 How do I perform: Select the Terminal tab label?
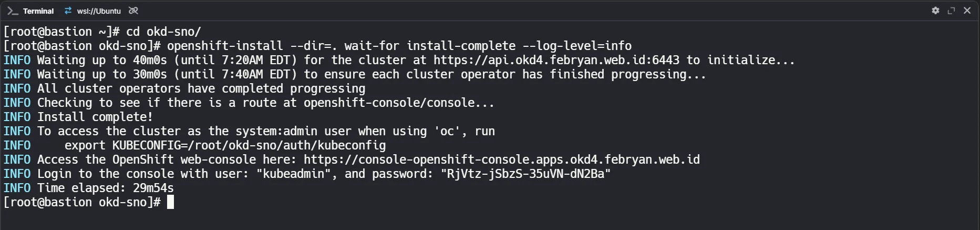click(38, 11)
